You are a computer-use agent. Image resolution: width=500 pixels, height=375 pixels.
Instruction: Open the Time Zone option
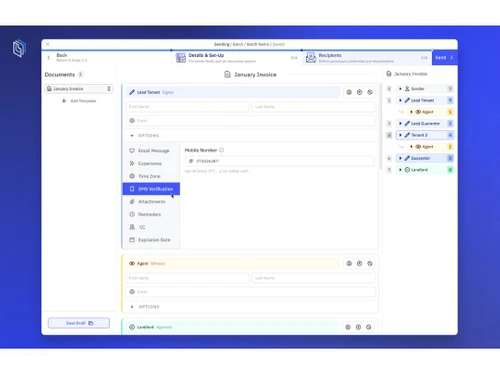click(151, 176)
